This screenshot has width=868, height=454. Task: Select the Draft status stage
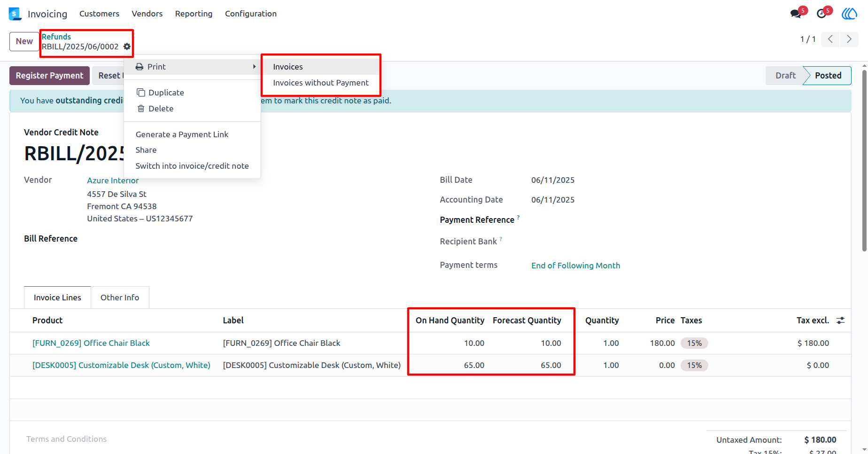(785, 76)
